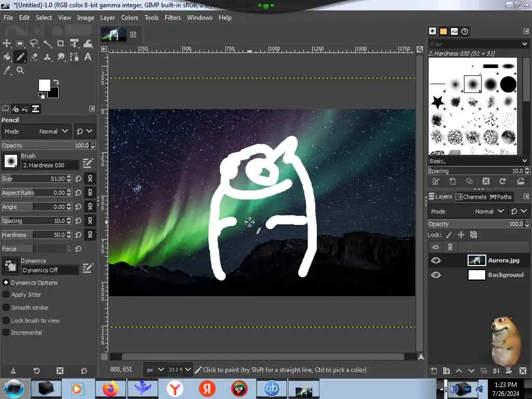Screen dimensions: 532x399
Task: Restore tool options to defaults
Action: [x=84, y=370]
